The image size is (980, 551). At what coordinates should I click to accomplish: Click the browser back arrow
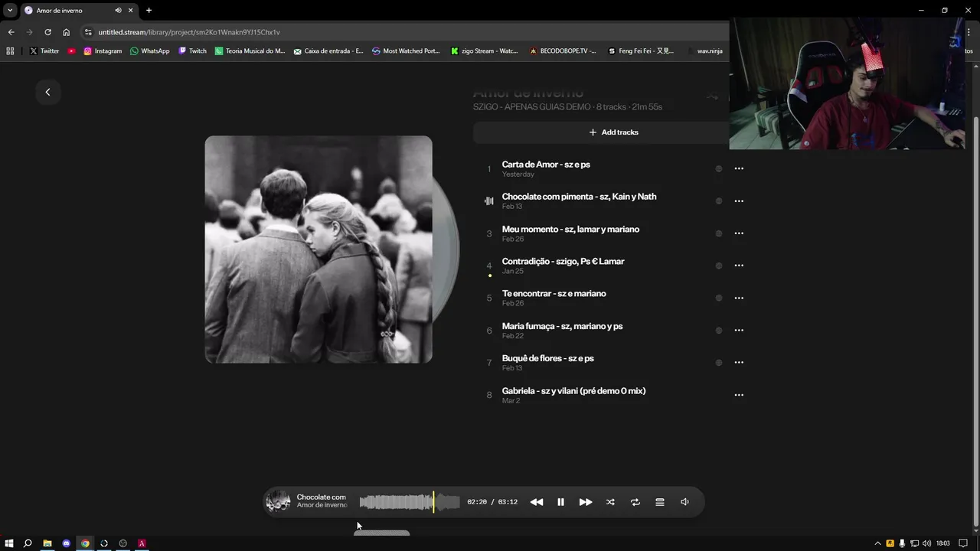[11, 32]
